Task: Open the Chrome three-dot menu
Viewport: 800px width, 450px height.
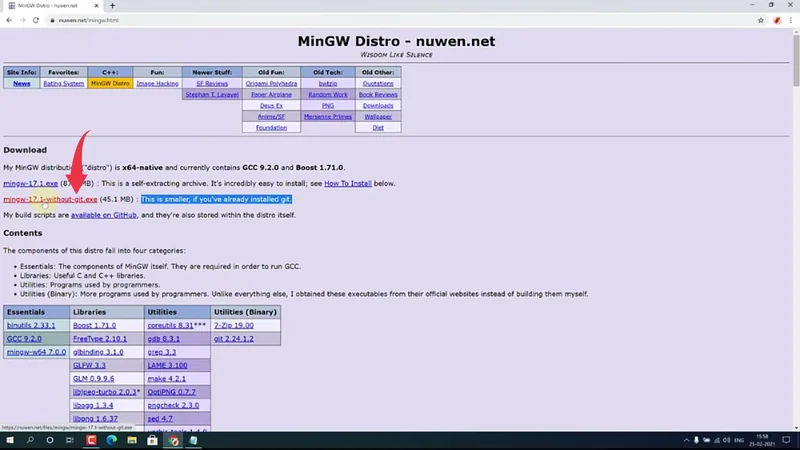Action: pyautogui.click(x=791, y=20)
